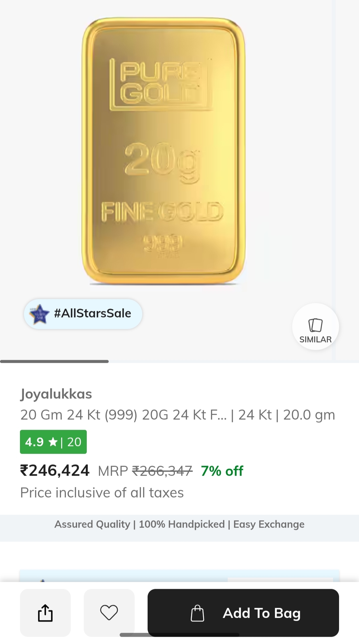Tap the Price inclusive of all taxes note
This screenshot has width=359, height=644.
tap(102, 493)
